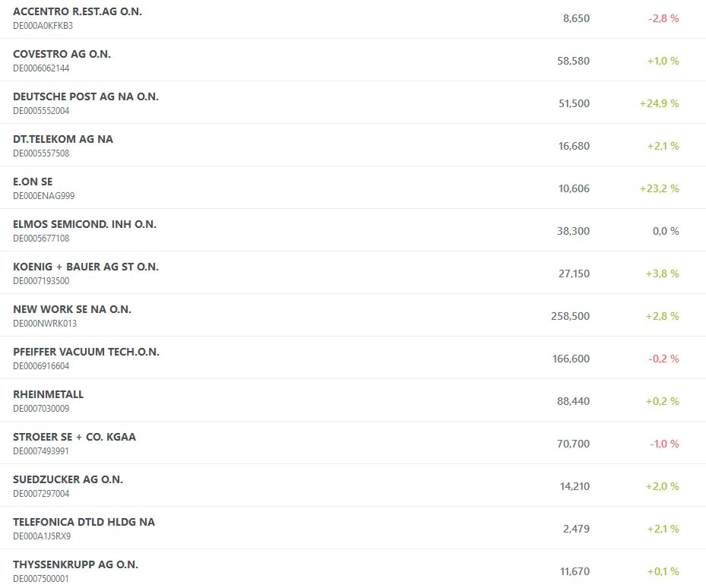Open the ACCENTRO R.EST.AG O.N. stock
Screen dimensions: 706x588
tap(78, 12)
